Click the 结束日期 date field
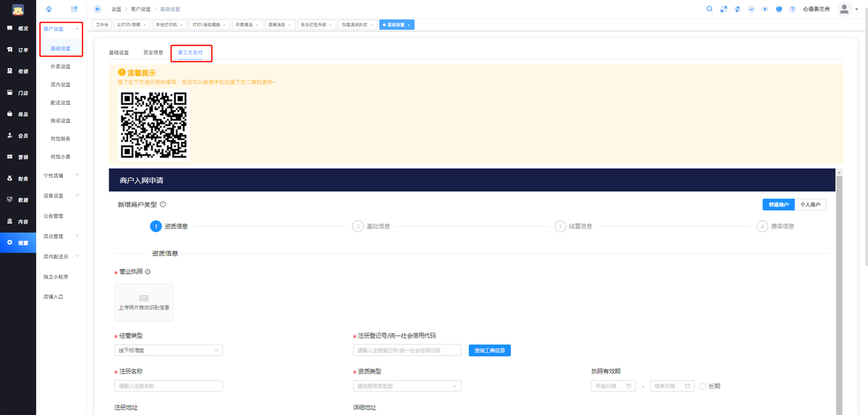Viewport: 868px width, 415px height. [x=672, y=386]
